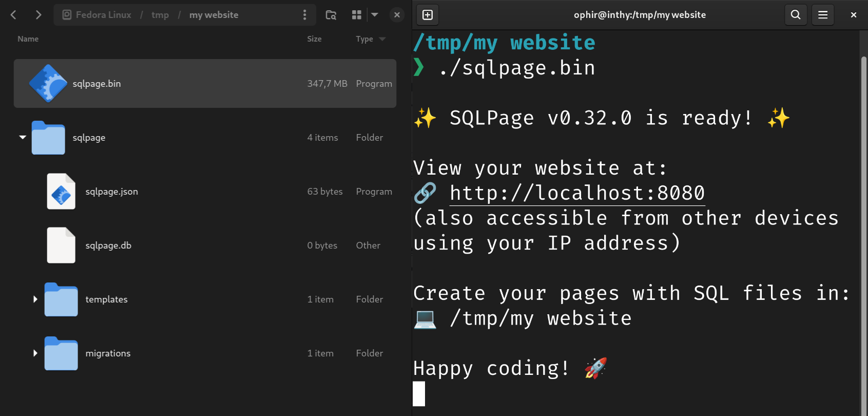
Task: Go back using the back arrow
Action: [14, 15]
